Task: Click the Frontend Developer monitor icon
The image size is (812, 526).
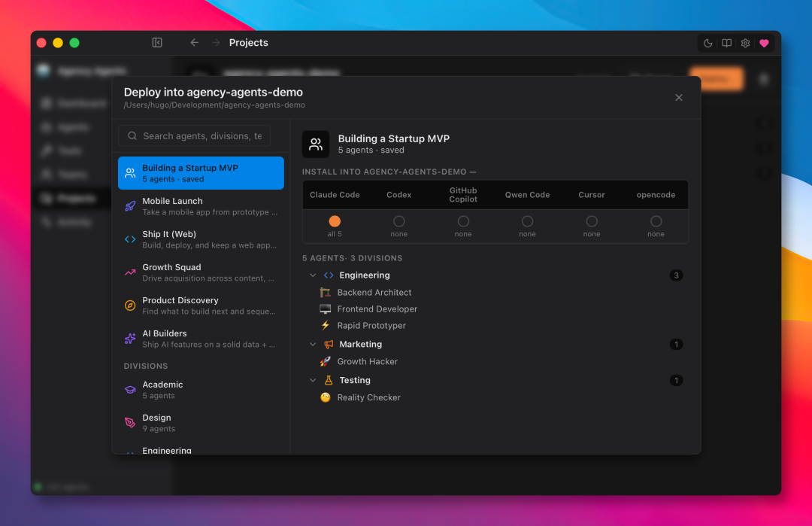Action: (x=326, y=309)
